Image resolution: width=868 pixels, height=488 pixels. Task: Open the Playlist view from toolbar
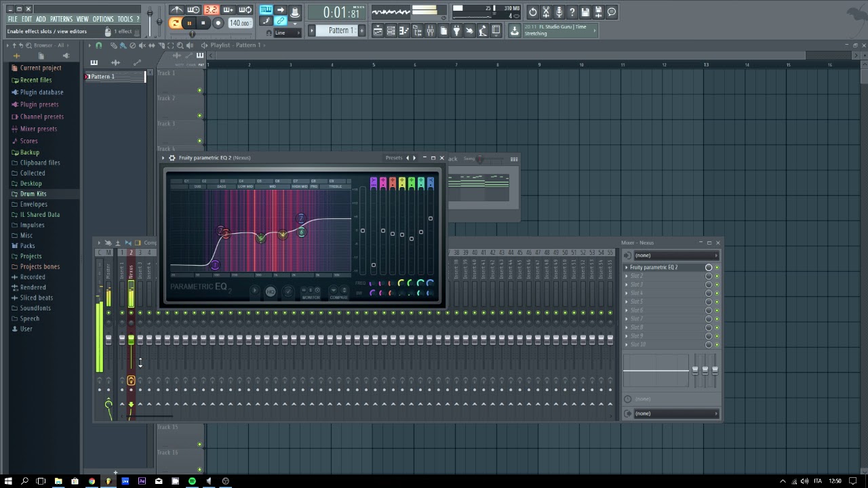coord(378,31)
